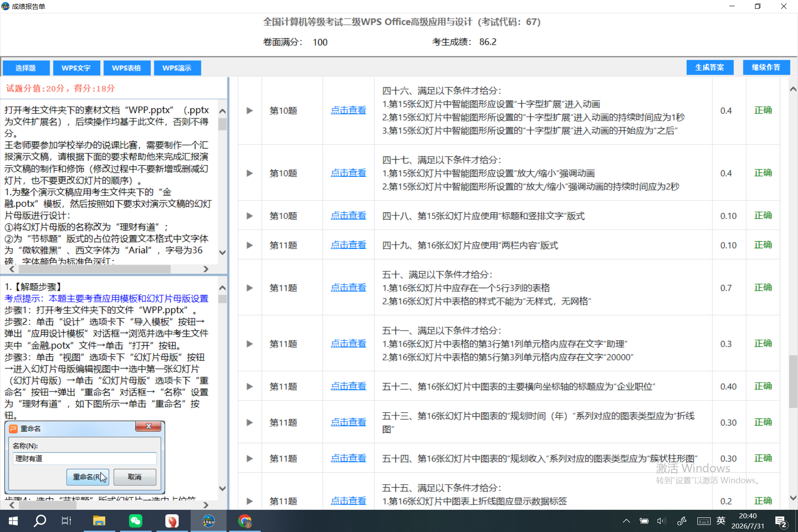Expand the row for criterion 四十六
Viewport: 798px width, 532px height.
pos(250,110)
